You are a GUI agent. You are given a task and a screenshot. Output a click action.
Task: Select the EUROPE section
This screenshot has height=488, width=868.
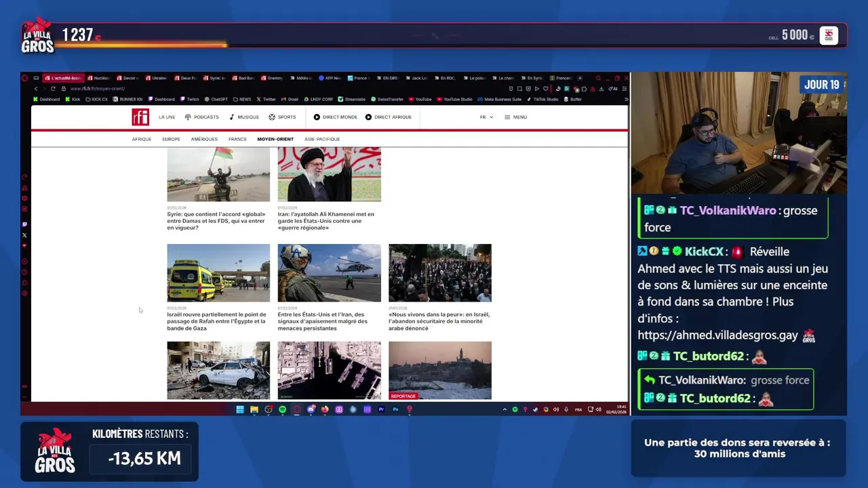171,139
